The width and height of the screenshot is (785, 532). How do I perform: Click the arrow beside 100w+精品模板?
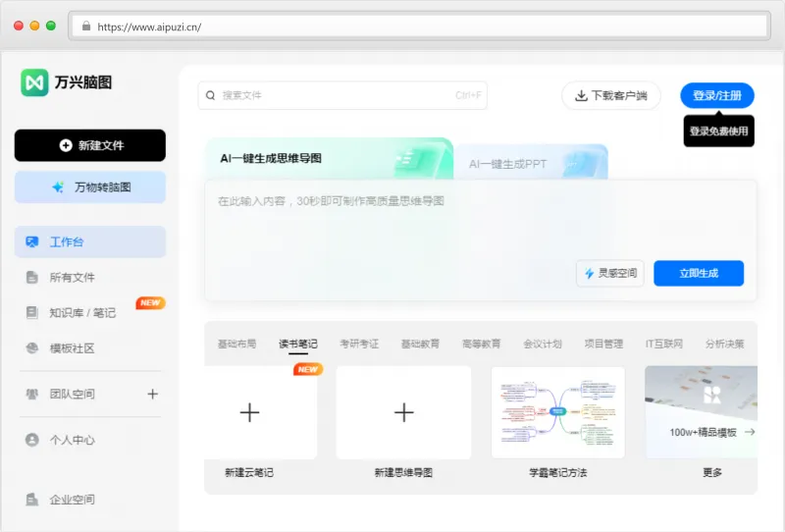click(x=750, y=432)
